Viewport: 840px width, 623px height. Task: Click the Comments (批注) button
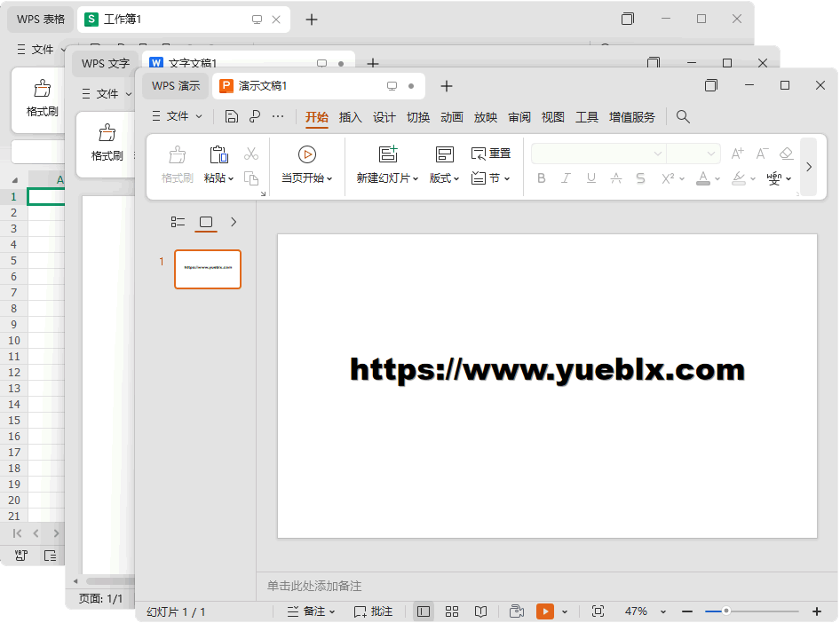(x=373, y=611)
